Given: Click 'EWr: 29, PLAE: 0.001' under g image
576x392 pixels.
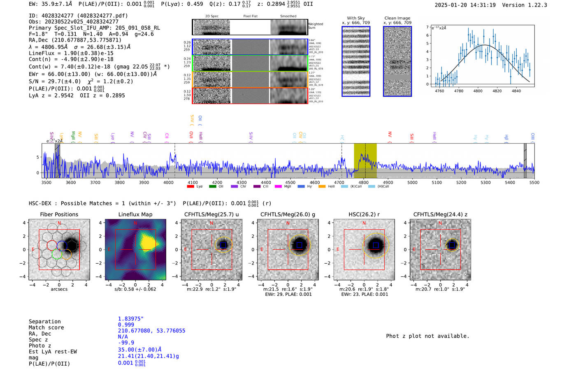Looking at the screenshot, I should click(288, 295).
